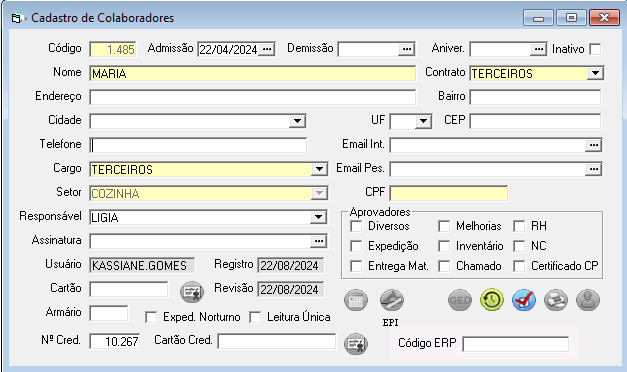Tick the Inativo checkbox
Viewport: 627px width, 372px height.
click(595, 50)
